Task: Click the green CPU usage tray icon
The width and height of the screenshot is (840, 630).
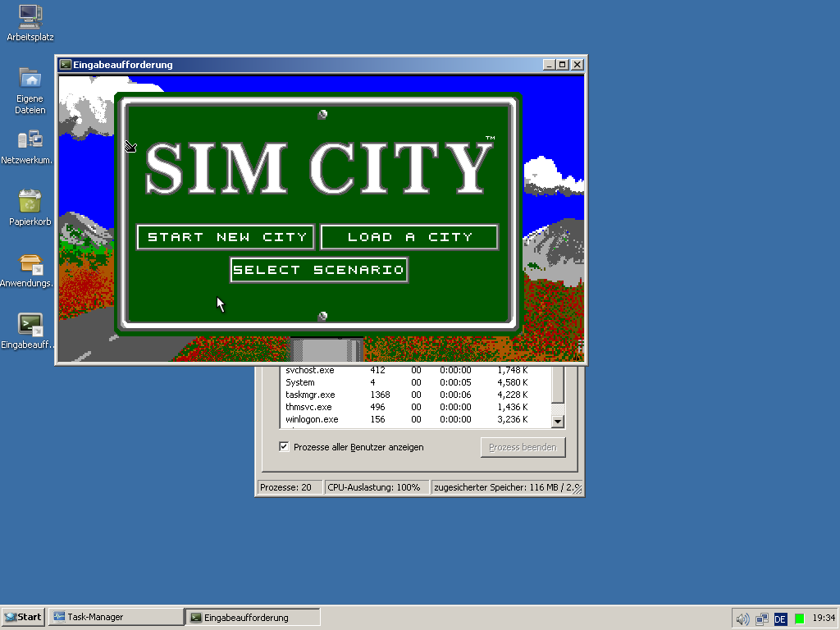Action: coord(799,619)
